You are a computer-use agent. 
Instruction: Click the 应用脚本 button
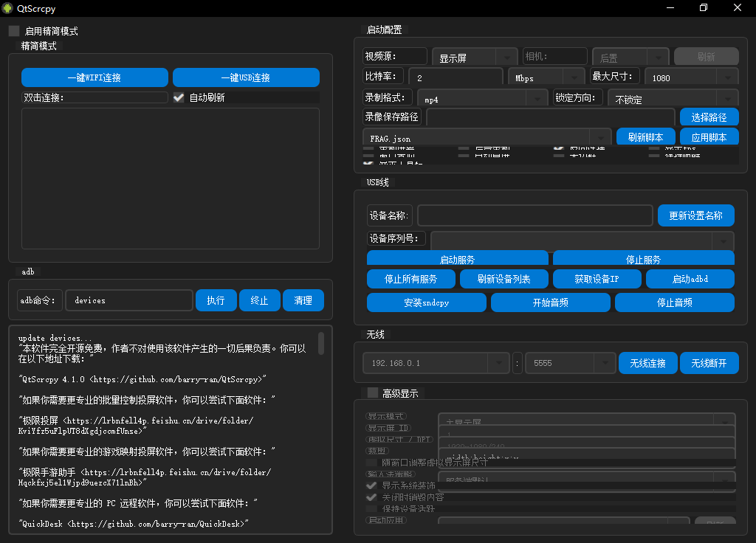709,136
